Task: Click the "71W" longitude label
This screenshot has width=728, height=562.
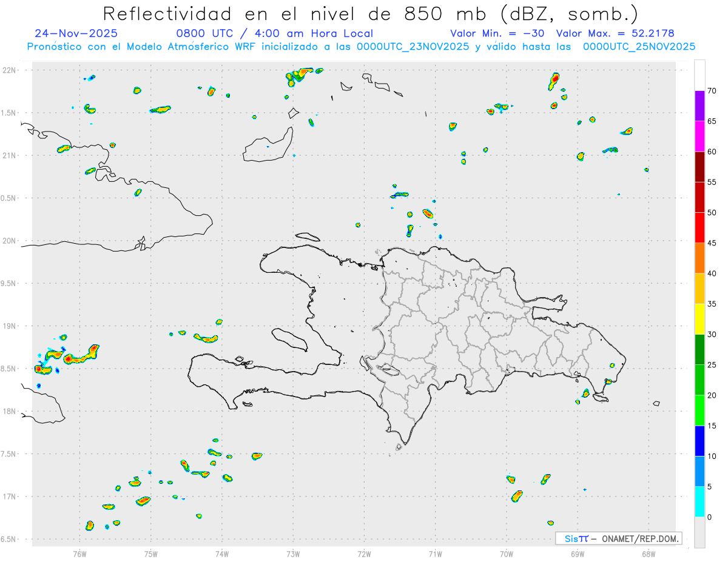Action: pyautogui.click(x=435, y=554)
